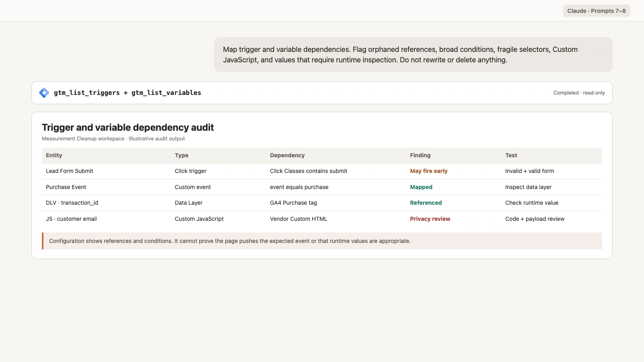Click the Measurement Cleanup workspace subtitle

tap(113, 139)
